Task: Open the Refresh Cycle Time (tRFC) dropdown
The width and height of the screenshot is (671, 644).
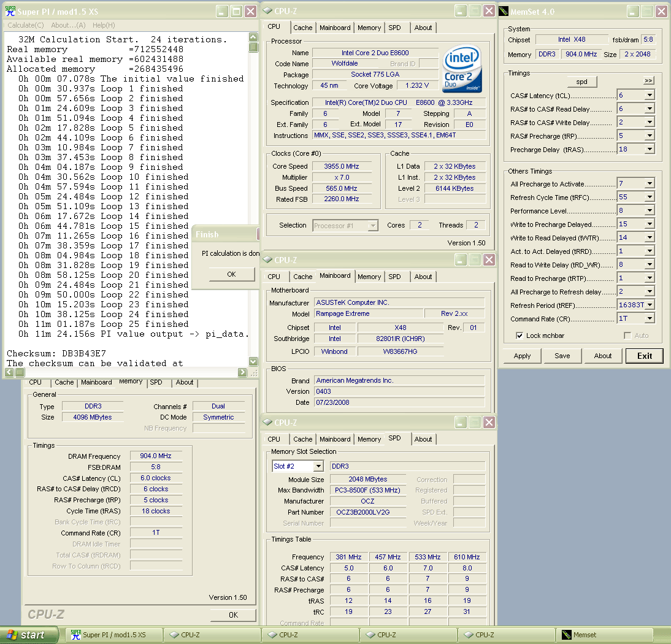Action: coord(650,197)
